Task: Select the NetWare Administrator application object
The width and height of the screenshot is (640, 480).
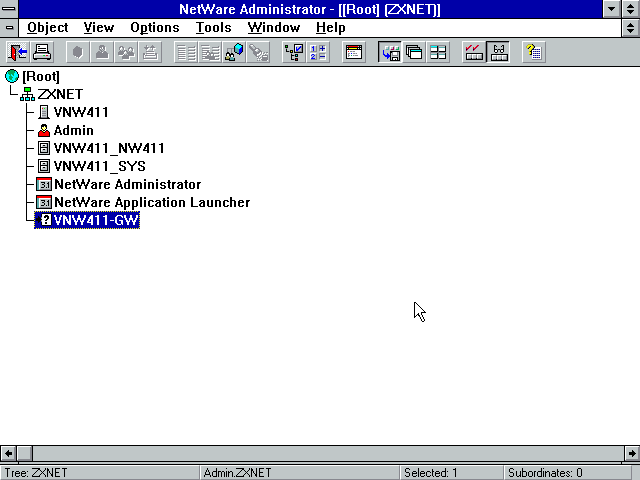Action: (119, 184)
